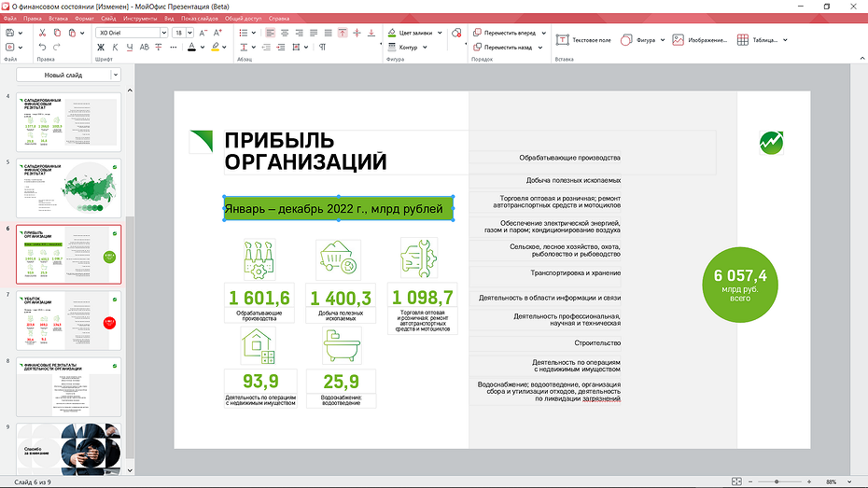Click Переместить назад button
This screenshot has height=488, width=868.
point(503,48)
